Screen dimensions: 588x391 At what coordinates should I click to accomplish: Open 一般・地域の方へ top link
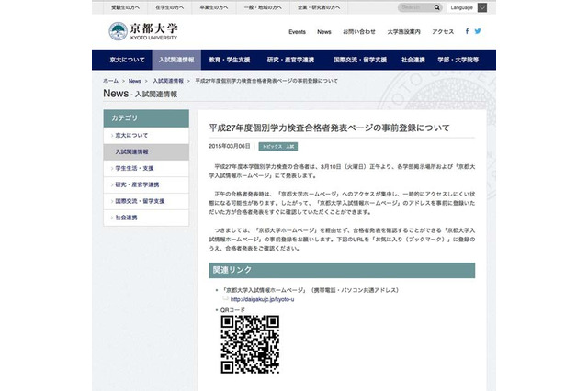click(263, 7)
